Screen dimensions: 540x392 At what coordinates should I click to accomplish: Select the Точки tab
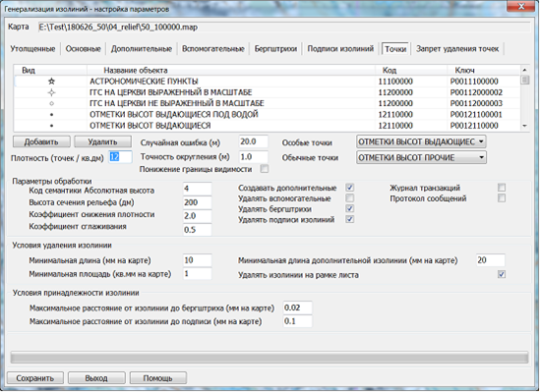395,49
